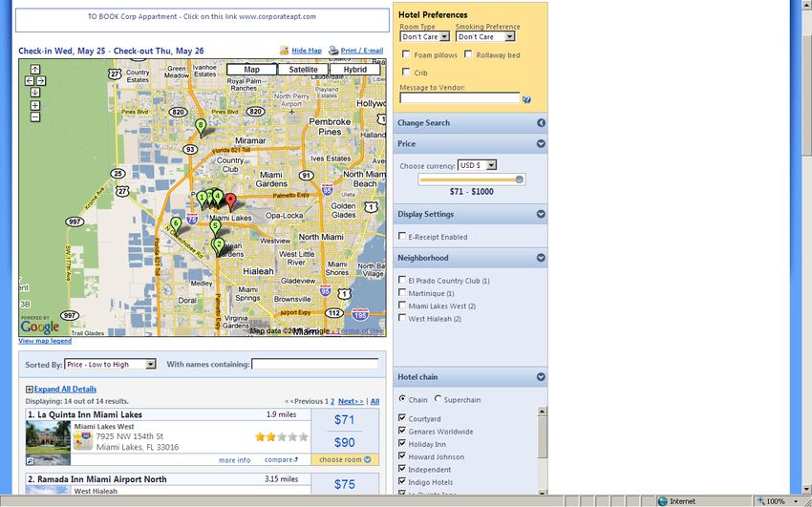The height and width of the screenshot is (507, 812).
Task: Click Next results link
Action: tap(351, 401)
